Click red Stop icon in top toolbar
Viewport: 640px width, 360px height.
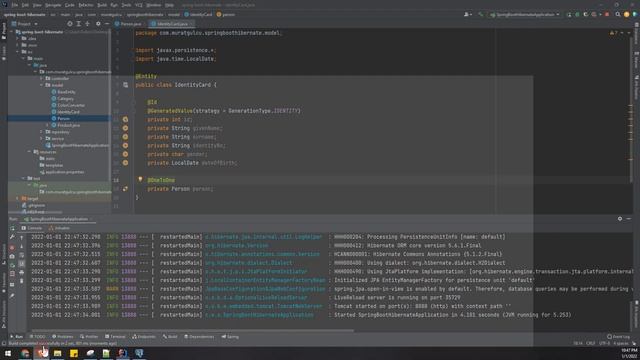tap(607, 14)
